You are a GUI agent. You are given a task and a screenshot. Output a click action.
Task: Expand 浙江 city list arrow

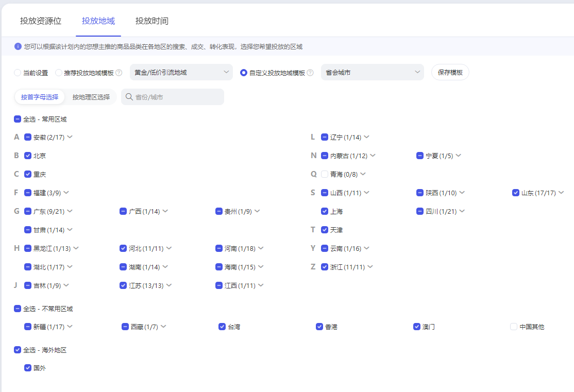(370, 267)
